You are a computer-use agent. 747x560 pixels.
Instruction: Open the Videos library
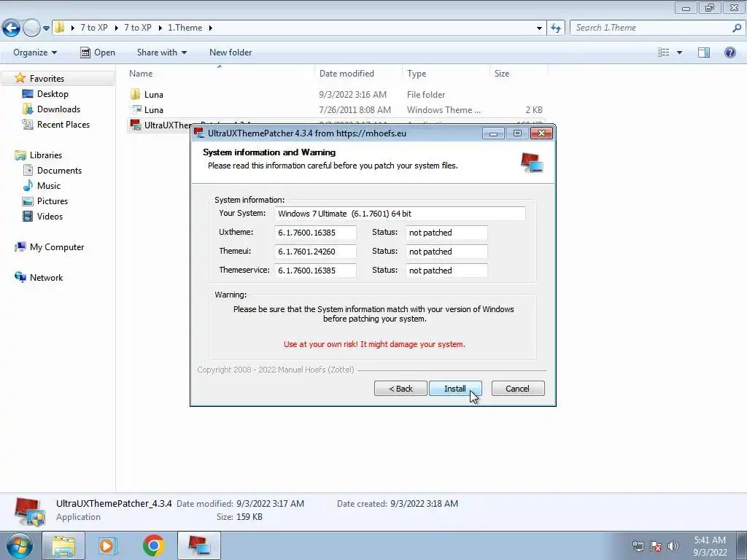[50, 216]
